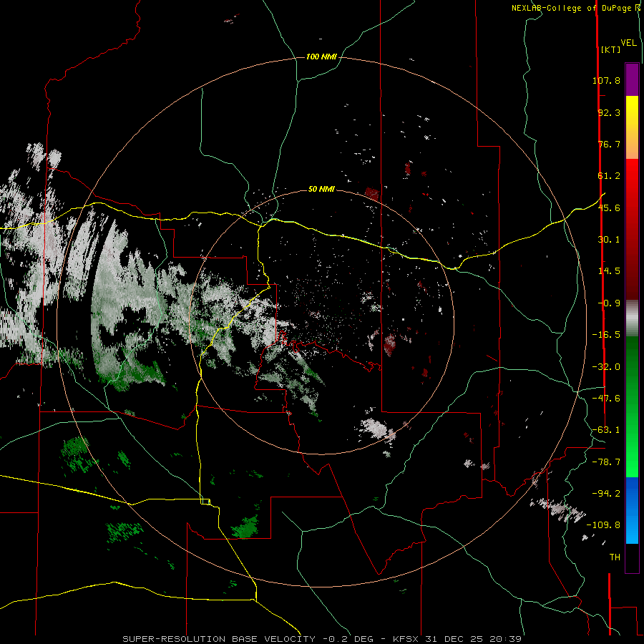Select the -78.7 legend value
Screen dimensions: 644x644
pyautogui.click(x=606, y=462)
